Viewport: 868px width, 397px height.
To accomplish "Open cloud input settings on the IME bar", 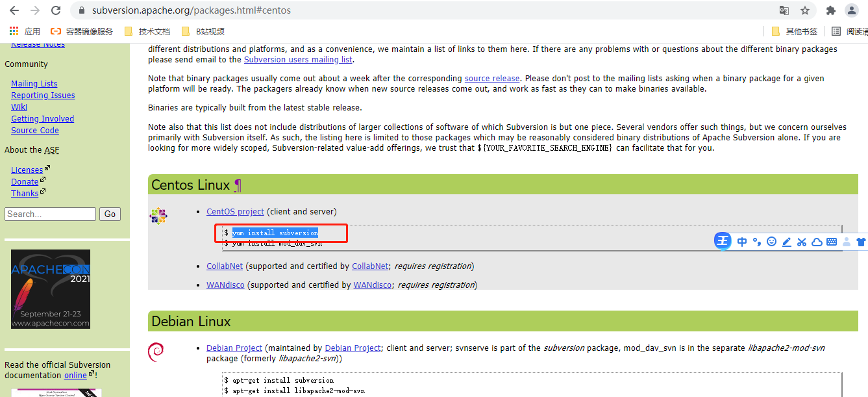I will pyautogui.click(x=817, y=241).
